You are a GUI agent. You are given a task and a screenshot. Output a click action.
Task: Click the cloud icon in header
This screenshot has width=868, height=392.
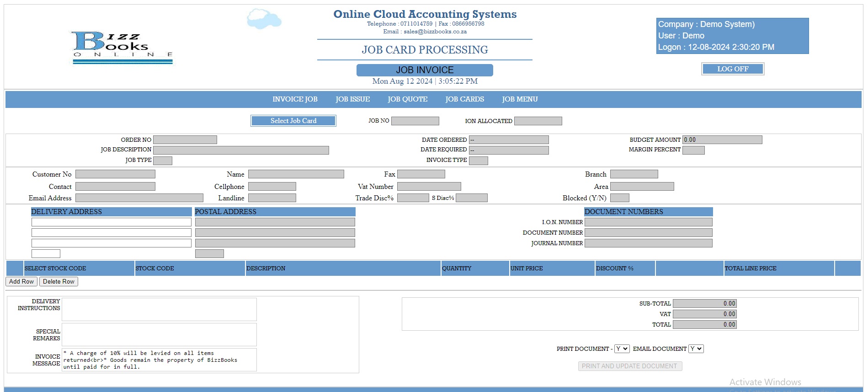coord(264,19)
